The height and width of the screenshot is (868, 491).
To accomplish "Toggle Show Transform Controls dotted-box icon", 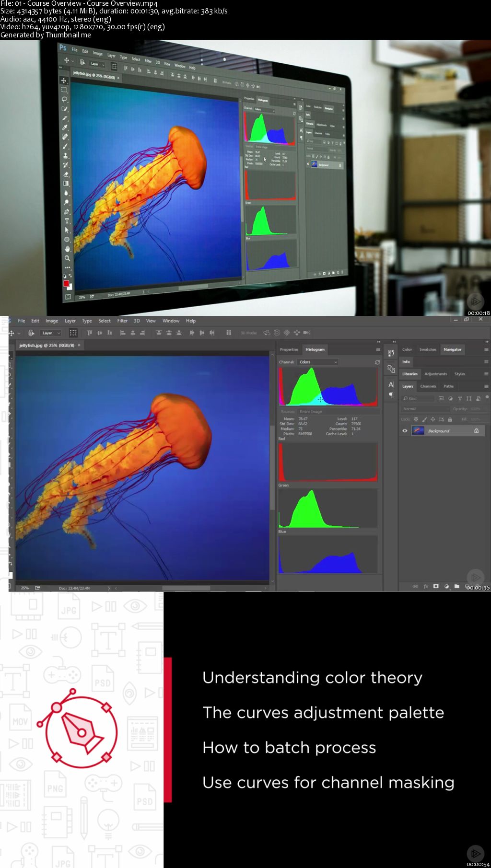I will [x=73, y=333].
